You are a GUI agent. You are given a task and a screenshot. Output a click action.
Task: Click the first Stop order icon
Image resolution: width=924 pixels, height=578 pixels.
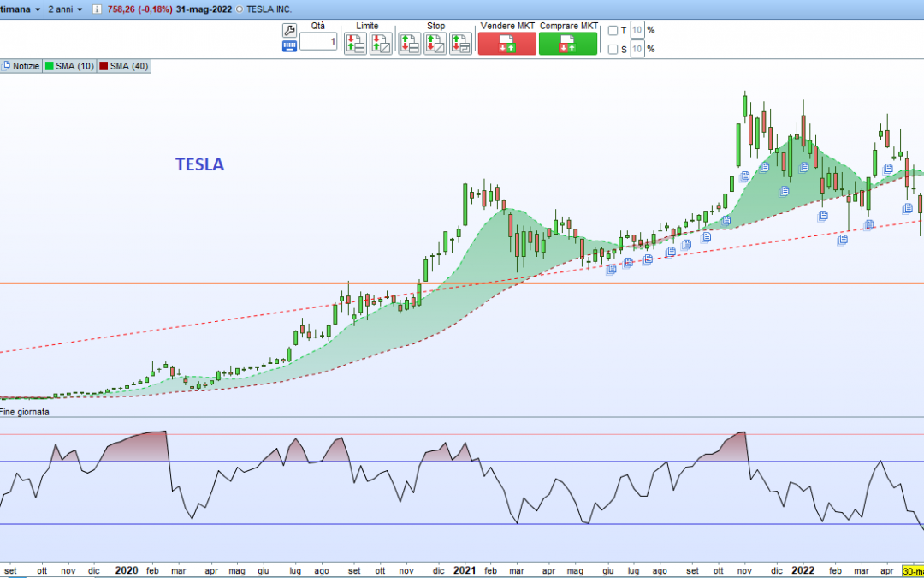point(410,45)
